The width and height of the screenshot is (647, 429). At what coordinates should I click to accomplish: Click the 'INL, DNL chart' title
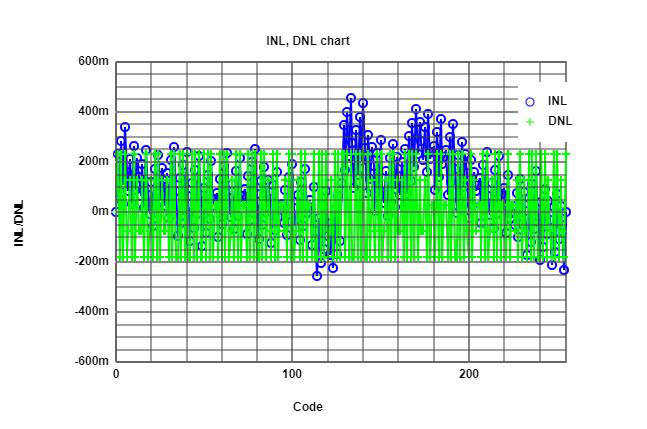307,41
